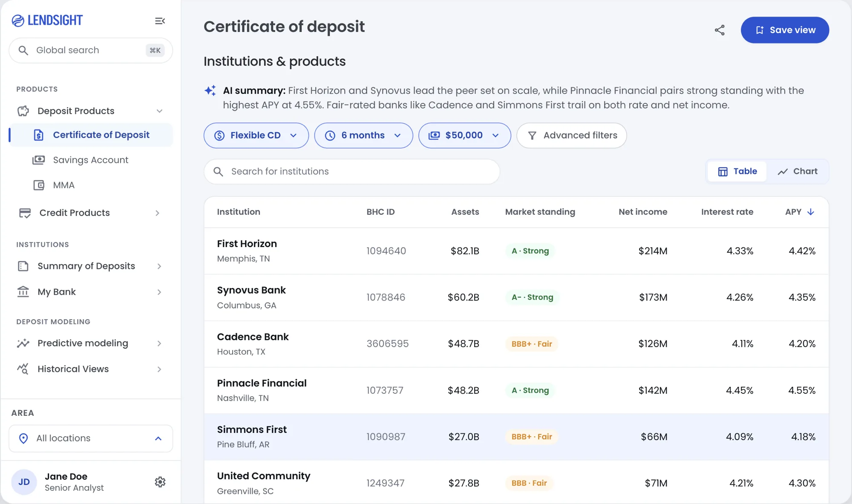This screenshot has width=852, height=504.
Task: Click the location pin icon in Area
Action: (23, 438)
